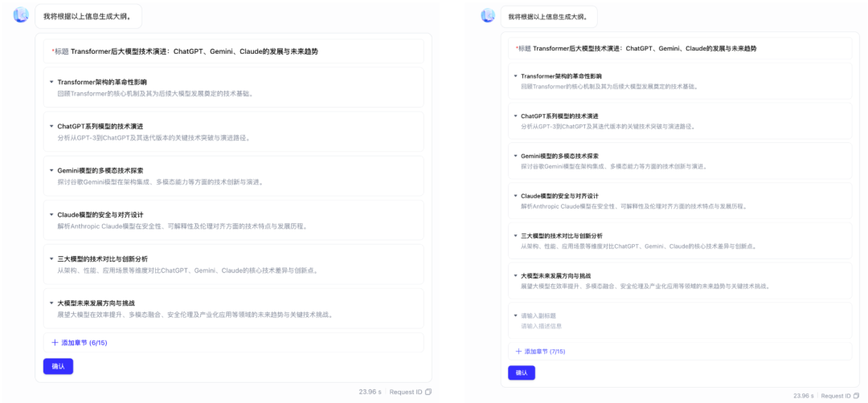
Task: Collapse Gemini模型的多模态技术探索 section in right panel
Action: click(x=515, y=156)
